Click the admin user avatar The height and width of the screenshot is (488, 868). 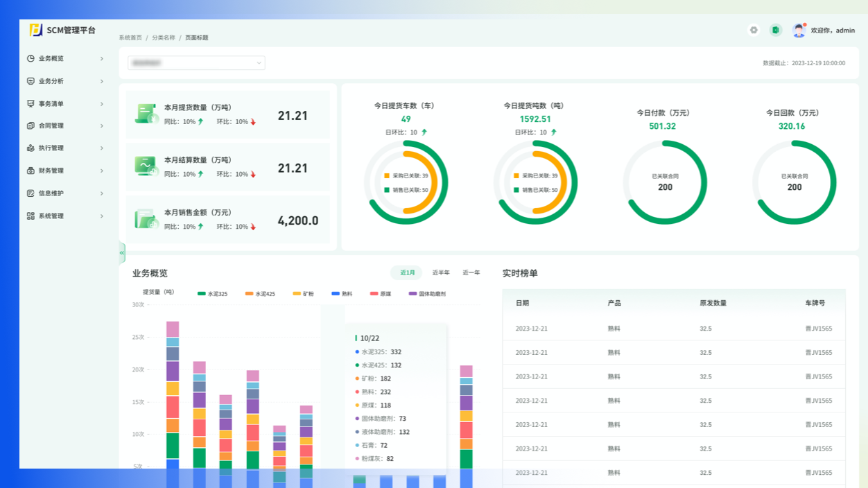point(799,30)
